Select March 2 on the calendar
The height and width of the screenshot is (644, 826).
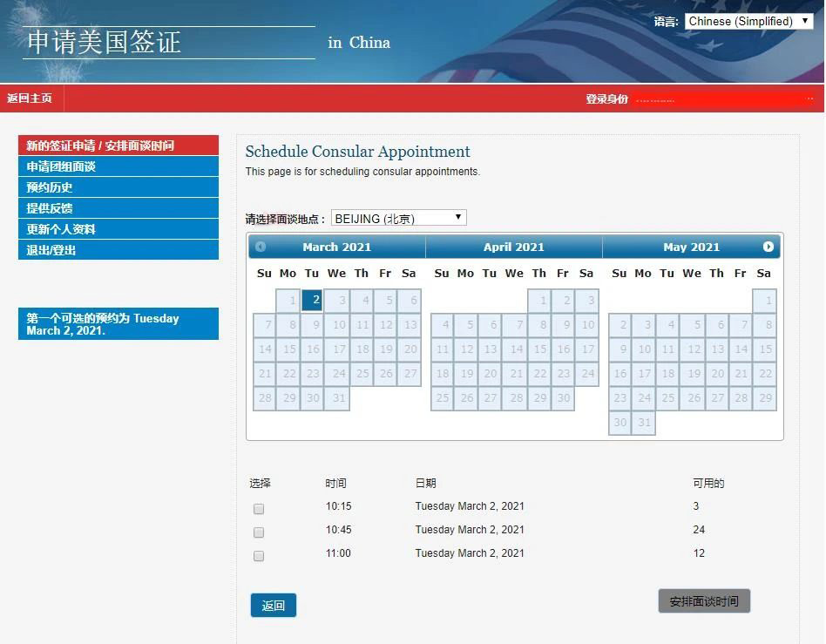[311, 300]
